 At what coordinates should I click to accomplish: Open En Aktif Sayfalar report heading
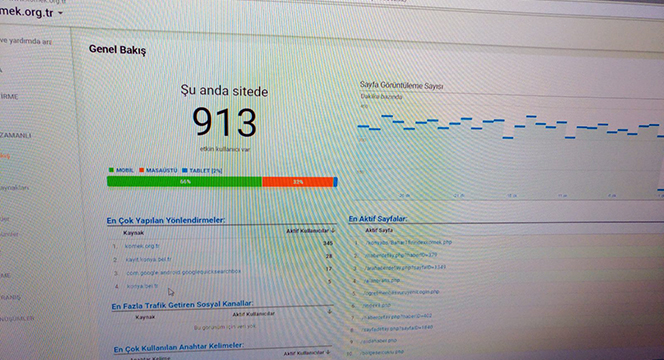[378, 219]
